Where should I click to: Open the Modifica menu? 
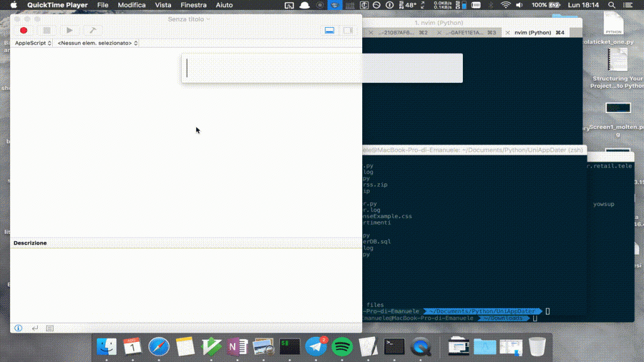coord(131,5)
